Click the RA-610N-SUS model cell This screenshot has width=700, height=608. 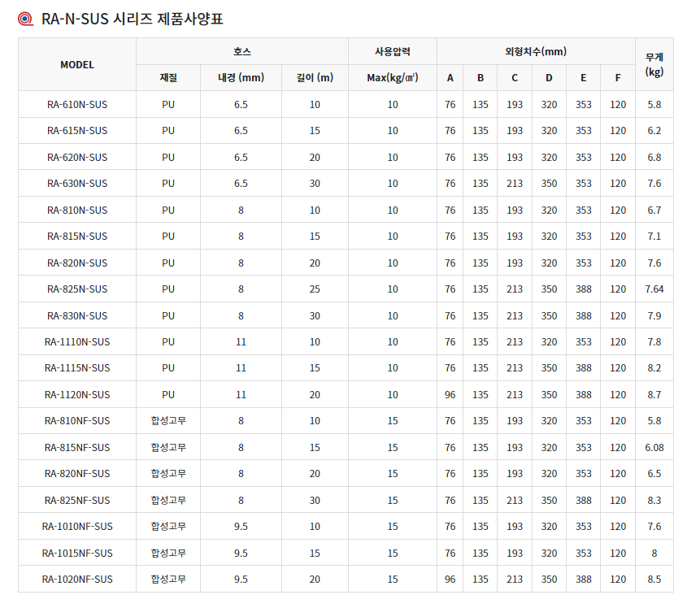tap(77, 105)
